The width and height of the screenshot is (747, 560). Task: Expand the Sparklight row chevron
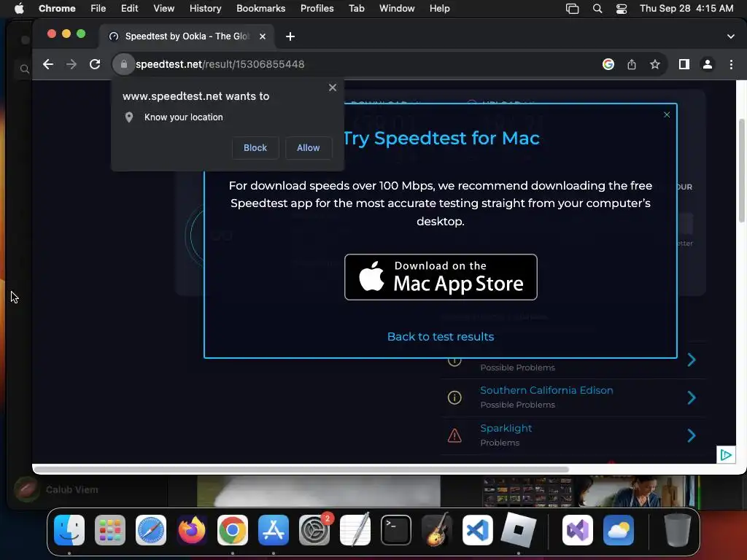pos(692,436)
